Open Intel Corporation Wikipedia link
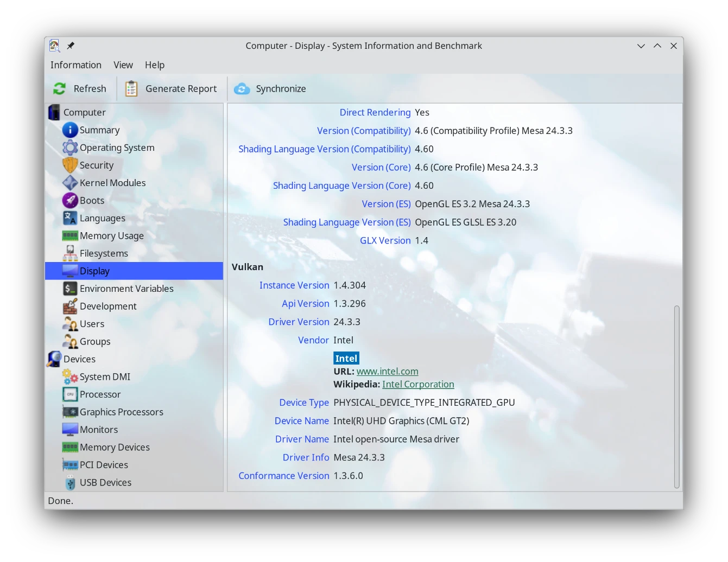Viewport: 728px width, 562px height. pos(418,384)
